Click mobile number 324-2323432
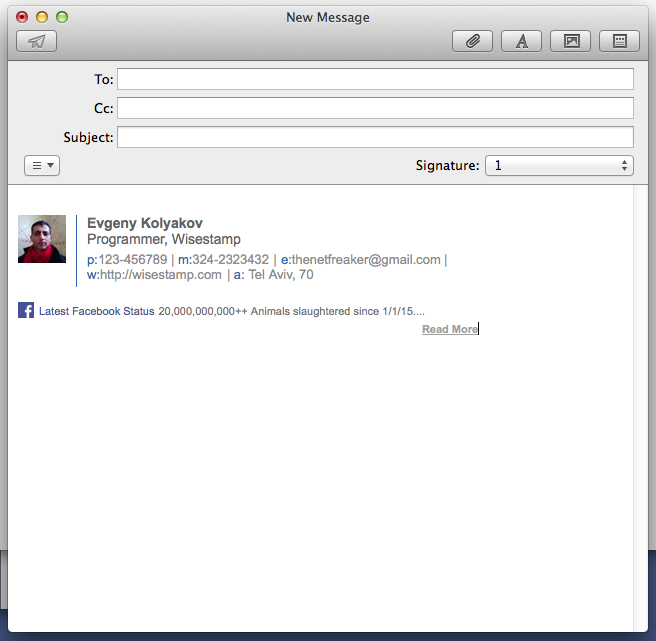Image resolution: width=656 pixels, height=641 pixels. pos(230,260)
